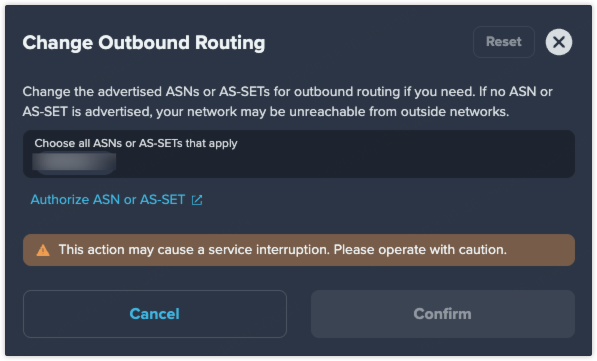Cancel the outbound routing change

pos(155,314)
